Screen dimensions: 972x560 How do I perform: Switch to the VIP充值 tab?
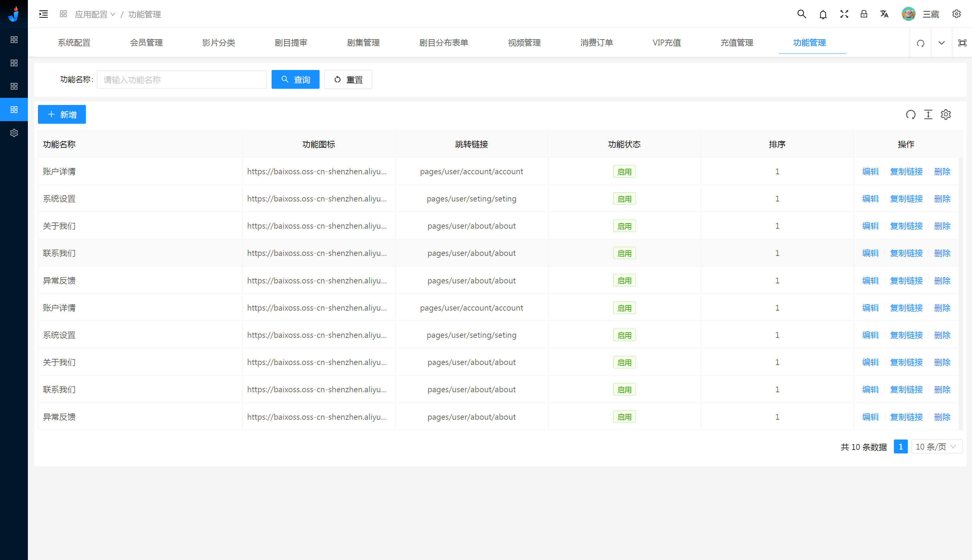click(666, 43)
